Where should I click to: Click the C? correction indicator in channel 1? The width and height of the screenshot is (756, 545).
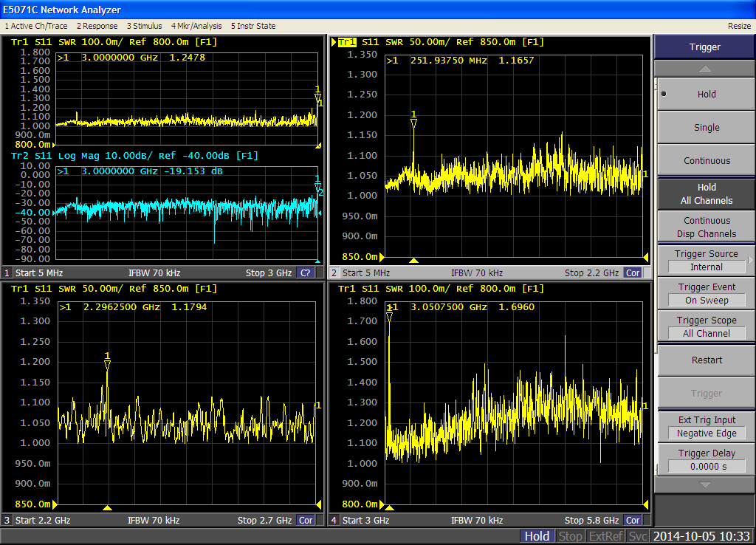coord(306,272)
